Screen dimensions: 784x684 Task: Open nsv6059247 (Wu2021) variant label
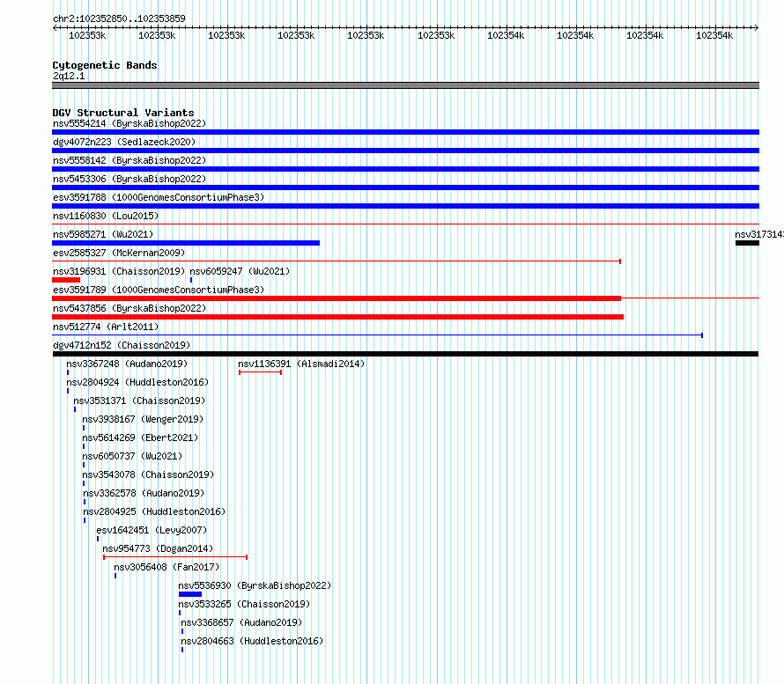pyautogui.click(x=240, y=271)
